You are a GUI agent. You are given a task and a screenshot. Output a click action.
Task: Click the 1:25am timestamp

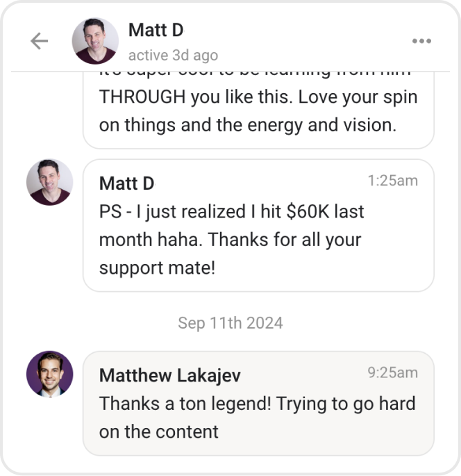pos(392,181)
